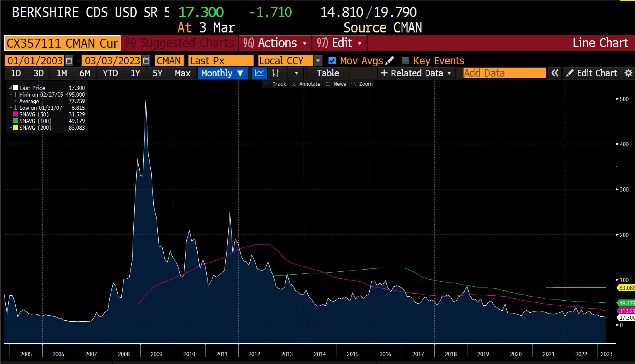635x364 pixels.
Task: Open the 96) Actions menu
Action: 275,43
